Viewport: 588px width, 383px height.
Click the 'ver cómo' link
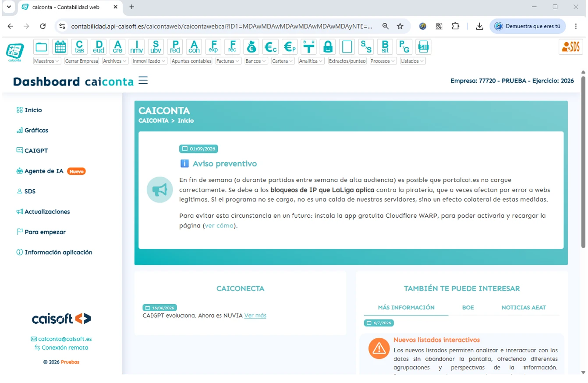219,226
